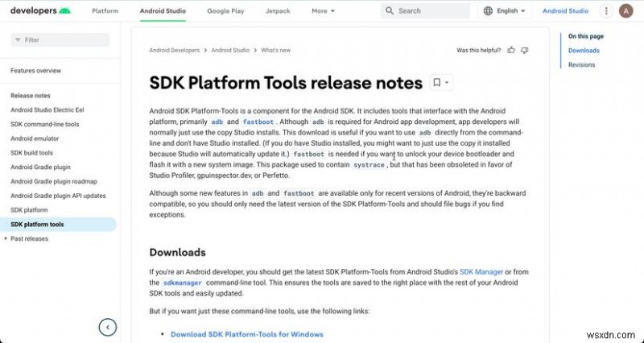Click the filter icon in sidebar
Screen dimensions: 644x343
(x=18, y=39)
